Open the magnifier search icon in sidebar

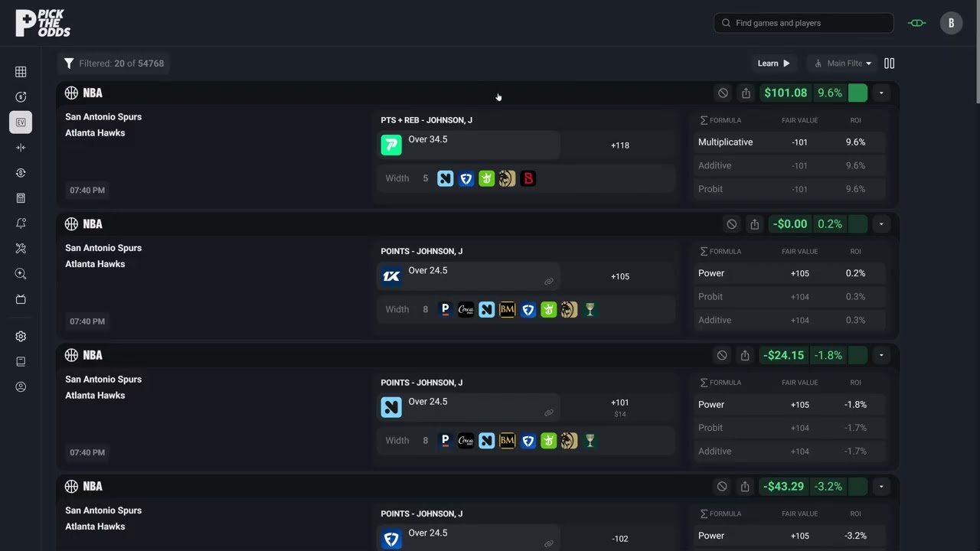coord(21,274)
